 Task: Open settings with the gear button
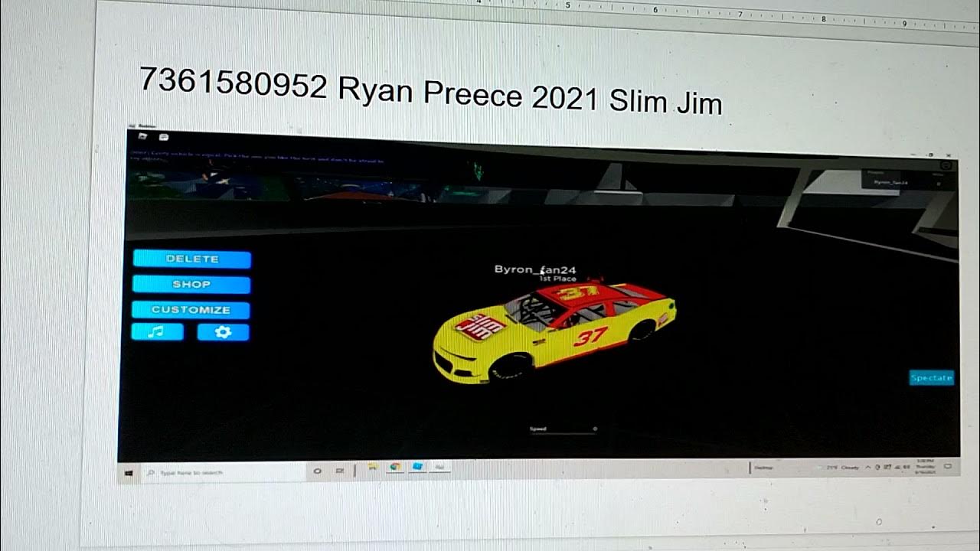tap(223, 332)
